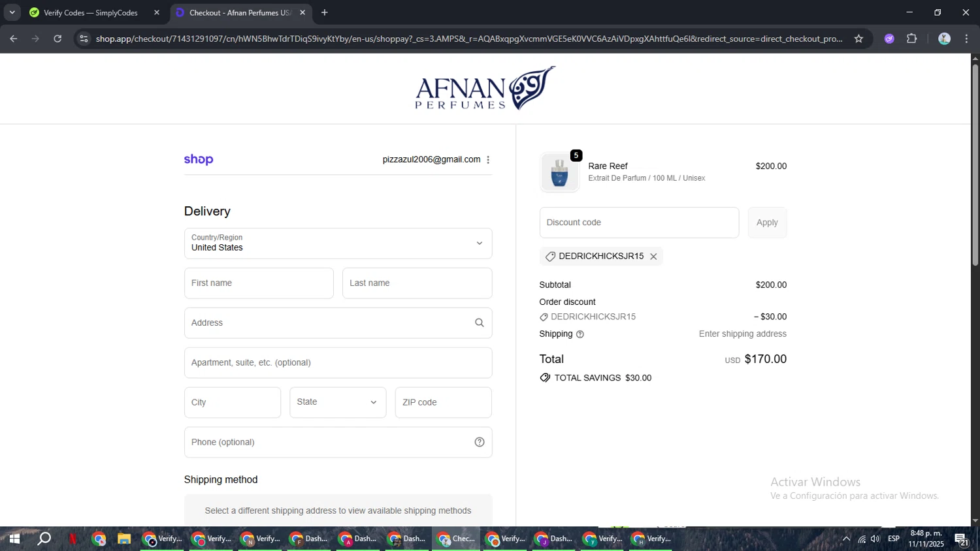Open a new browser tab
The width and height of the screenshot is (980, 551).
325,12
